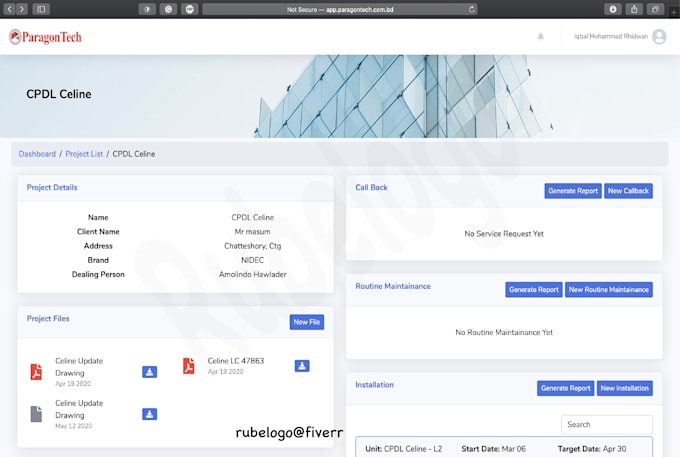Open user avatar profile icon
This screenshot has height=457, width=680.
(659, 36)
